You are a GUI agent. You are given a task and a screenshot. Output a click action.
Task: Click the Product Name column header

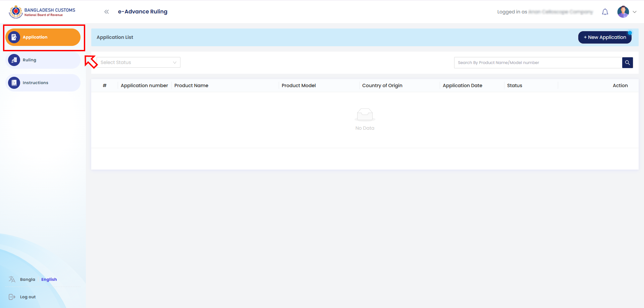click(191, 85)
